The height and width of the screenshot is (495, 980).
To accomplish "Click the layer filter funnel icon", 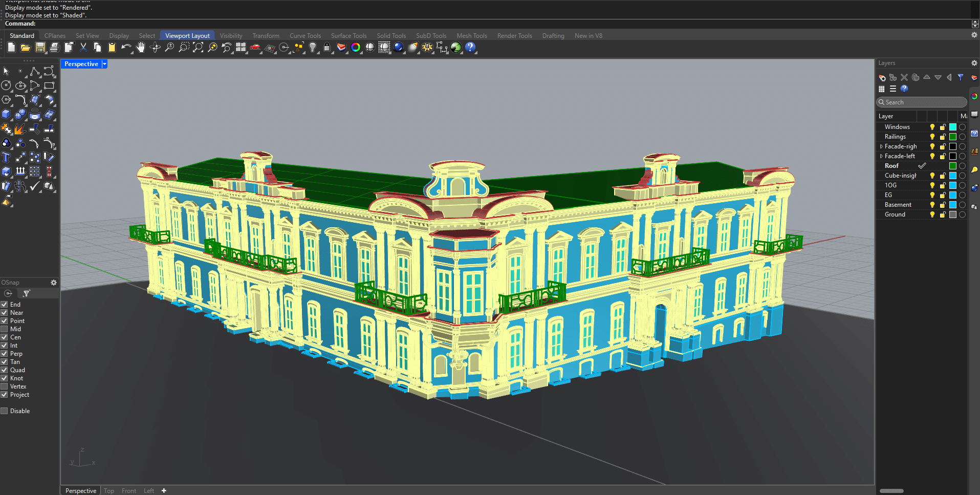I will (961, 77).
